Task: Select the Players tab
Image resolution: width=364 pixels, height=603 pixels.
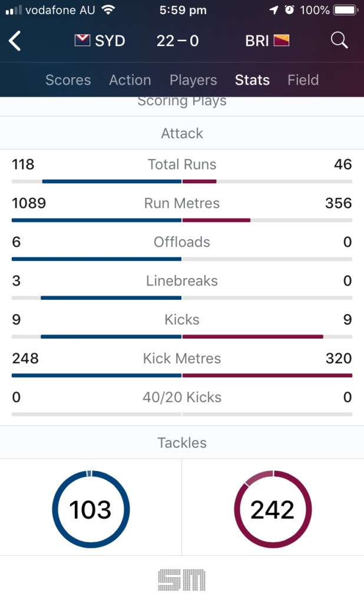Action: coord(193,80)
